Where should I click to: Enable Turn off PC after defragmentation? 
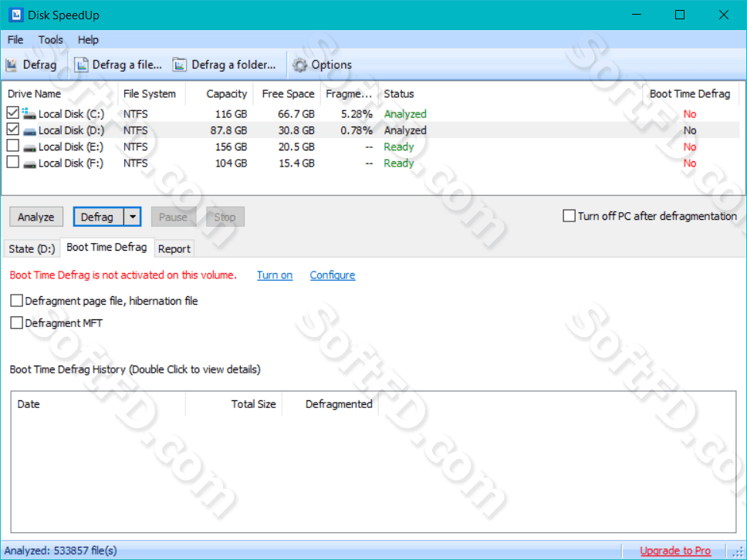[569, 216]
